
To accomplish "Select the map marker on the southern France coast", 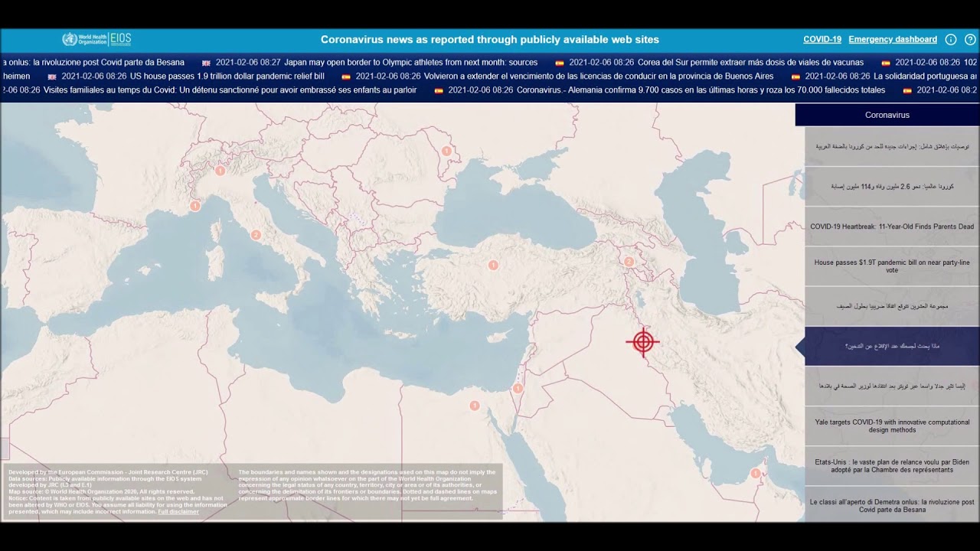I will pyautogui.click(x=194, y=206).
